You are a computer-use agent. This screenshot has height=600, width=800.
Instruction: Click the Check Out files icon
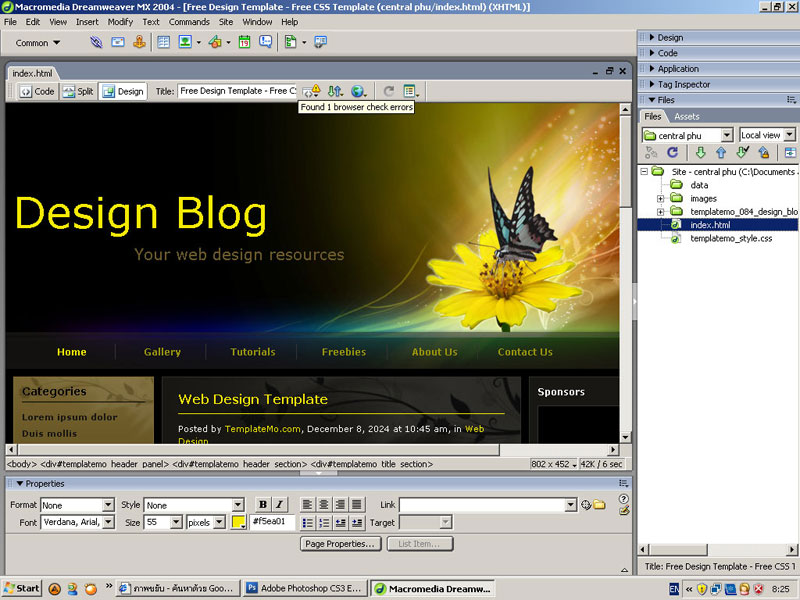click(742, 152)
